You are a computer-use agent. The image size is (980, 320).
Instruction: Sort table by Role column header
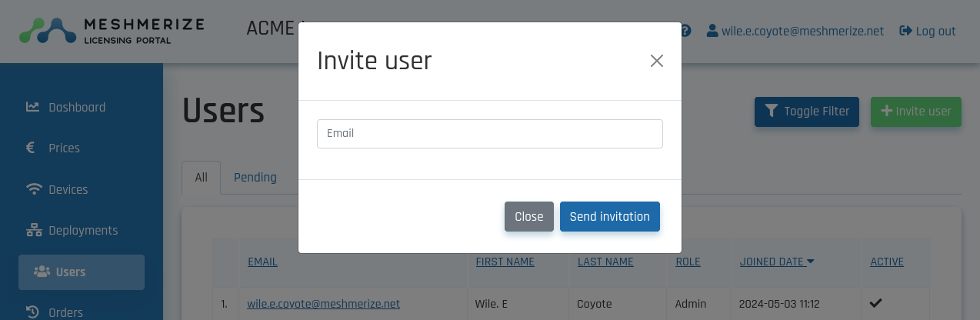(x=688, y=262)
